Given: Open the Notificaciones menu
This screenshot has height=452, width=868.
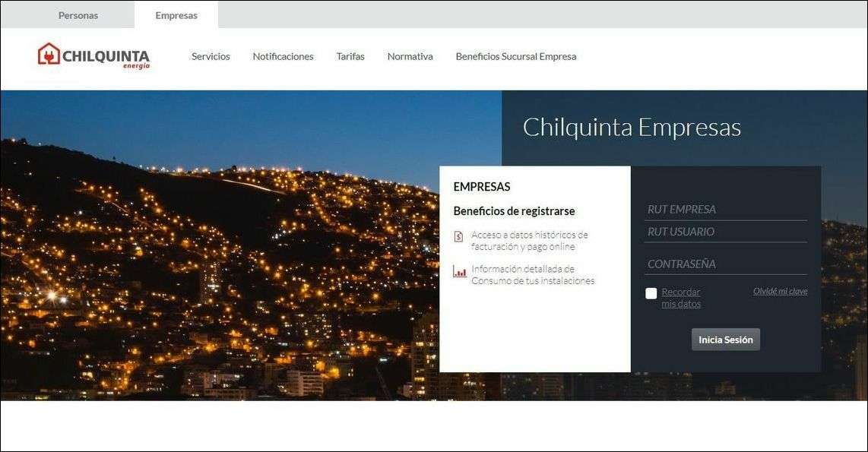Looking at the screenshot, I should [283, 56].
